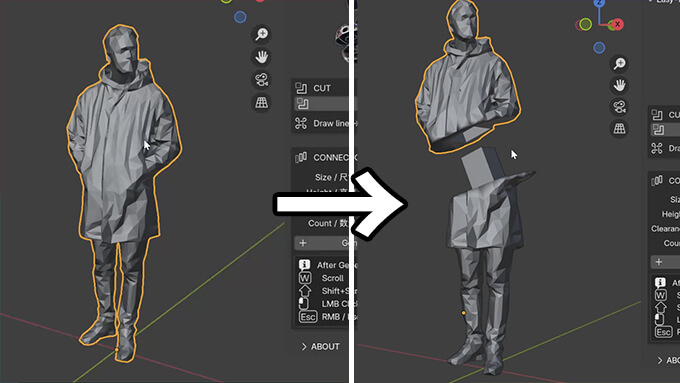Collapse the CUT panel header on left
680x383 pixels.
pyautogui.click(x=321, y=88)
